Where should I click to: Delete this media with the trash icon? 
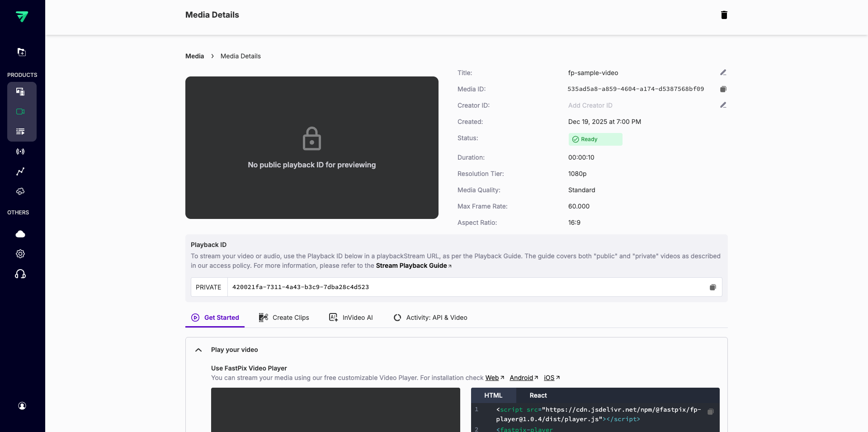tap(724, 15)
